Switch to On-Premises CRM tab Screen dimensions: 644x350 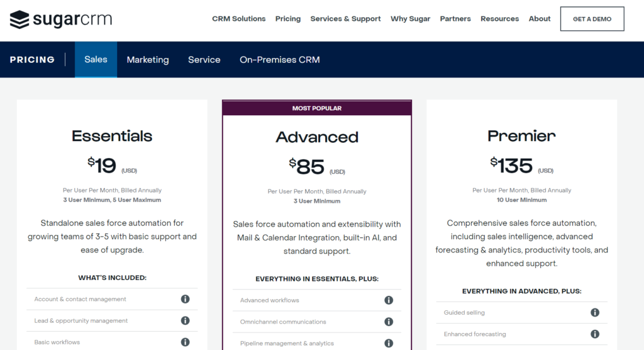[280, 60]
